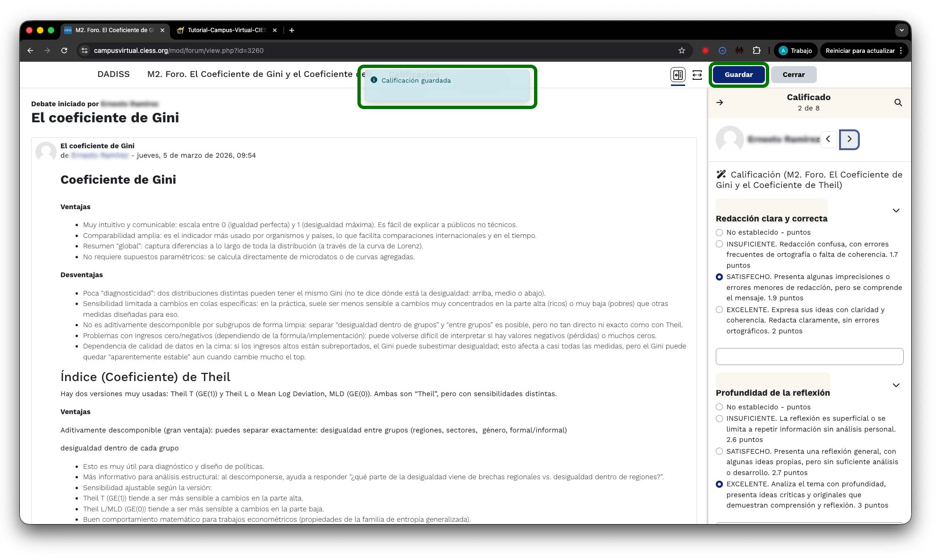Select SATISFECHO for Profundidad de la reflexión
950x560 pixels.
pos(719,451)
